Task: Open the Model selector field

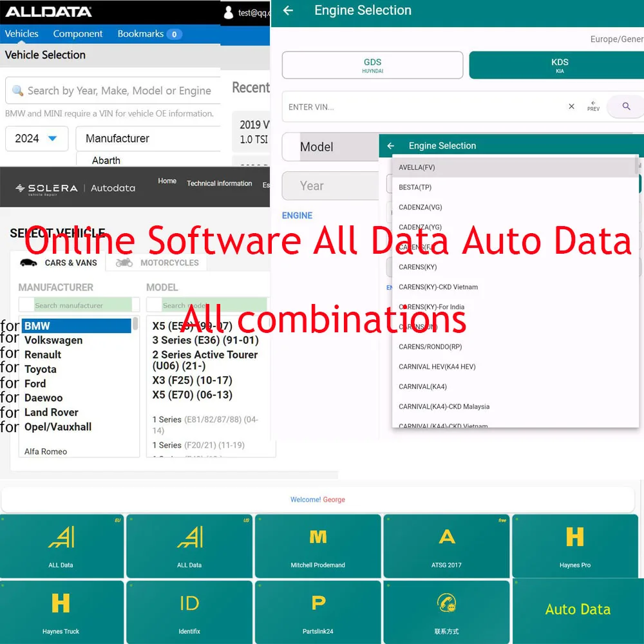Action: (x=330, y=147)
